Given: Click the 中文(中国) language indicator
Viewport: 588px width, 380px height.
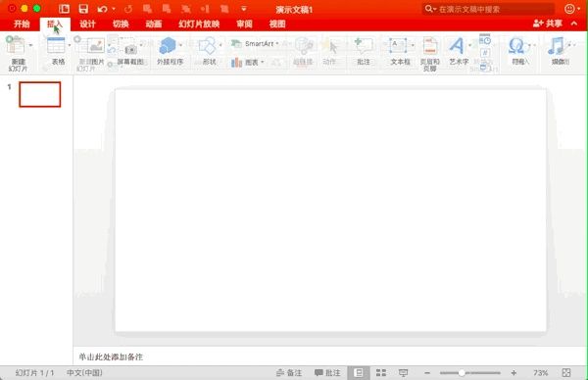Looking at the screenshot, I should pyautogui.click(x=84, y=373).
